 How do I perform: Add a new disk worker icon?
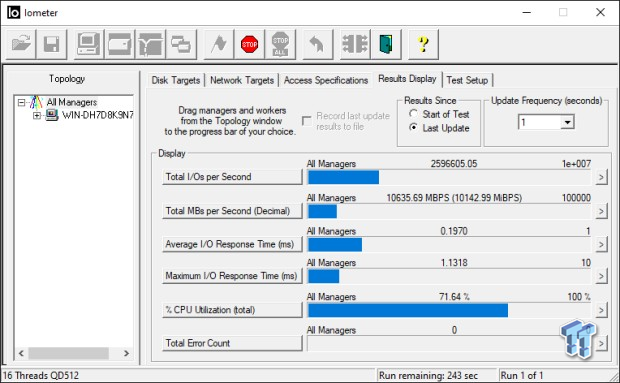click(119, 44)
